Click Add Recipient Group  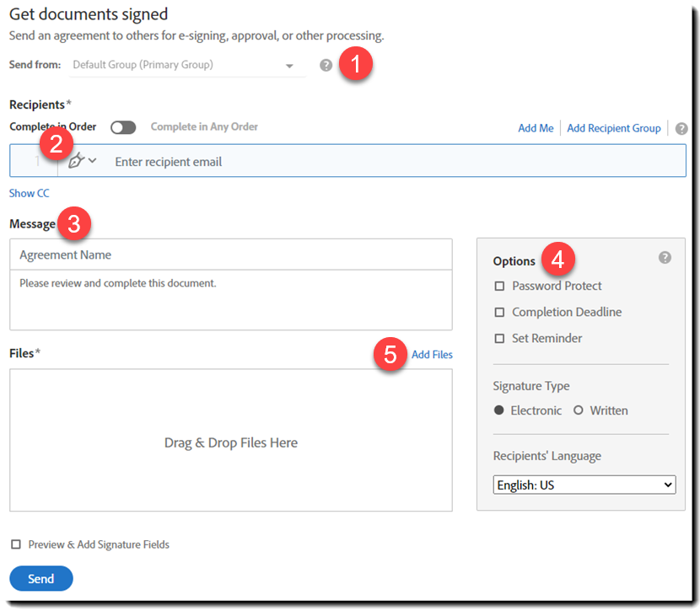[x=613, y=128]
